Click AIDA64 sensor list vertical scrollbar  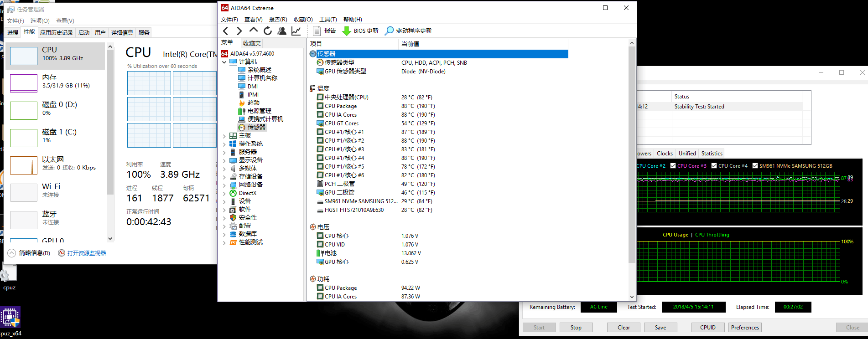coord(632,155)
